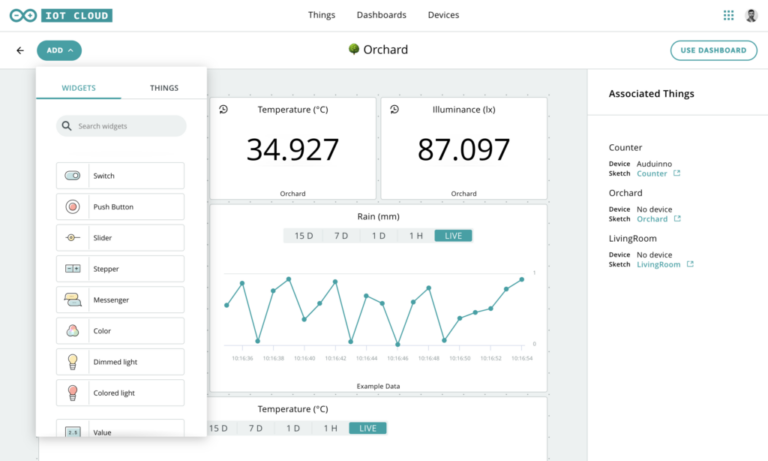Open the apps grid icon
The width and height of the screenshot is (768, 461).
pos(728,15)
